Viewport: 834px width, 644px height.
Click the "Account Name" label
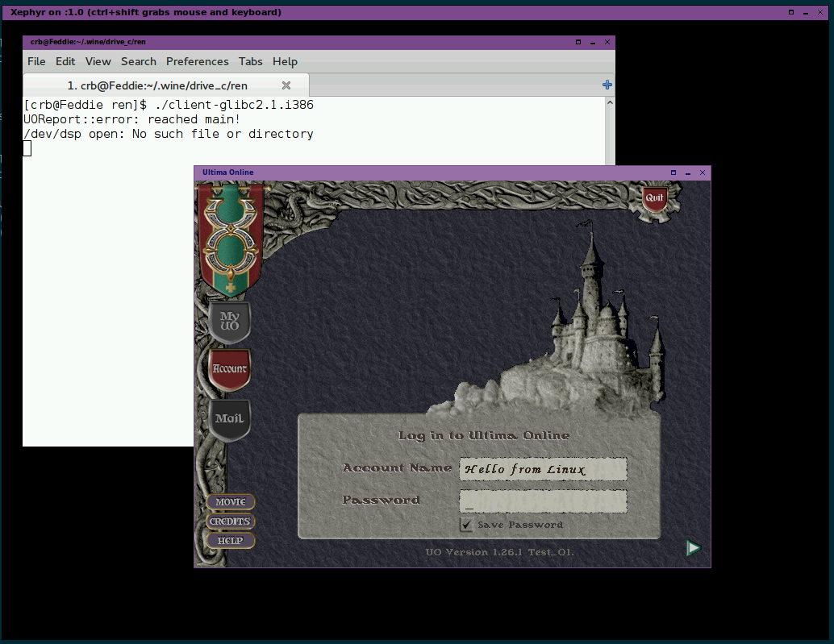396,468
